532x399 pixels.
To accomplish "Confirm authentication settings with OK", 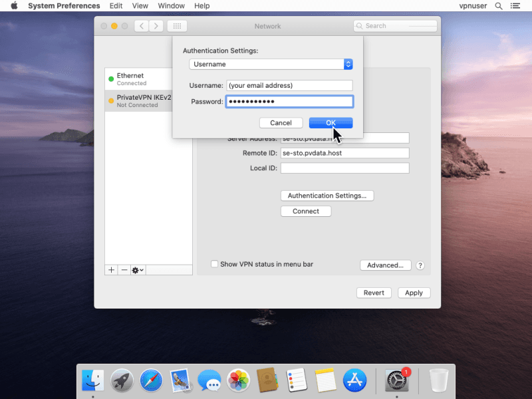I will coord(331,123).
